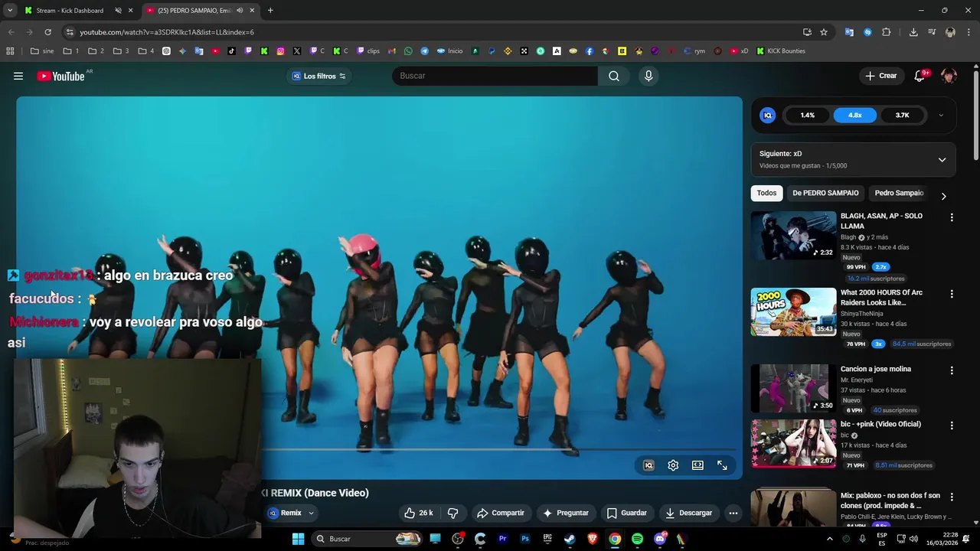Open the clips bookmark
Image resolution: width=980 pixels, height=551 pixels.
(367, 51)
